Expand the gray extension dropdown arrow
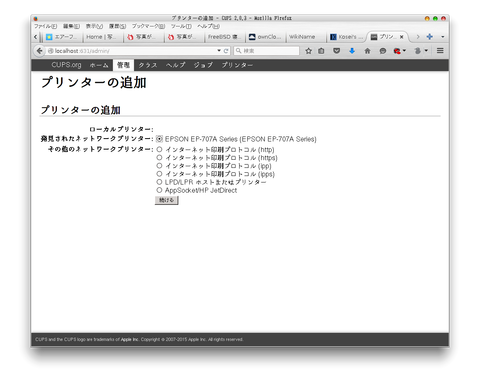 pos(426,51)
